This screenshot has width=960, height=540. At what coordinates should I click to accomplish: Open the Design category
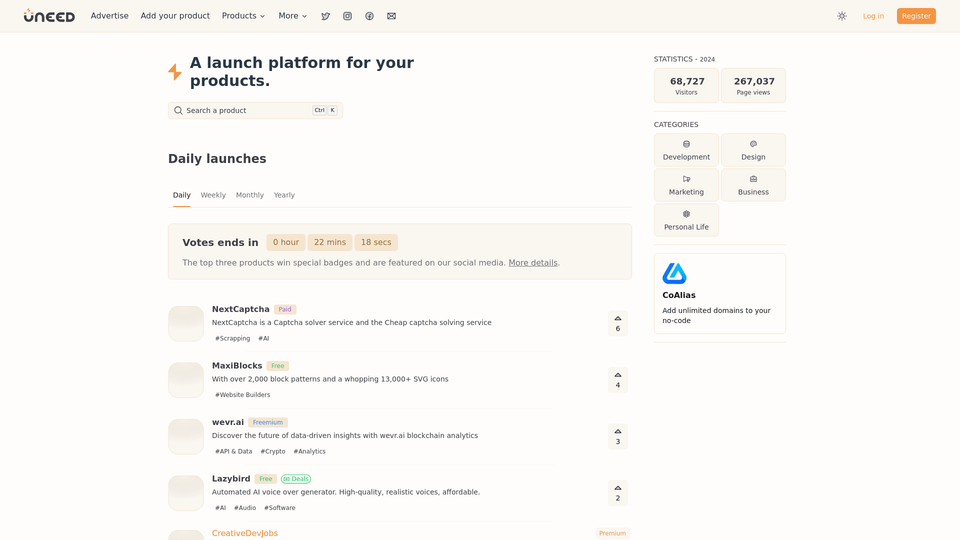[753, 150]
